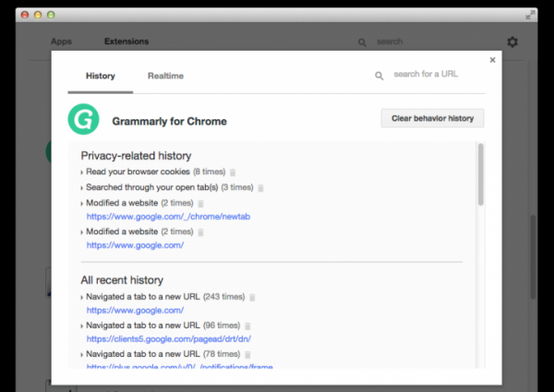This screenshot has width=554, height=392.
Task: Click the '(8 times)' count text
Action: pyautogui.click(x=210, y=172)
